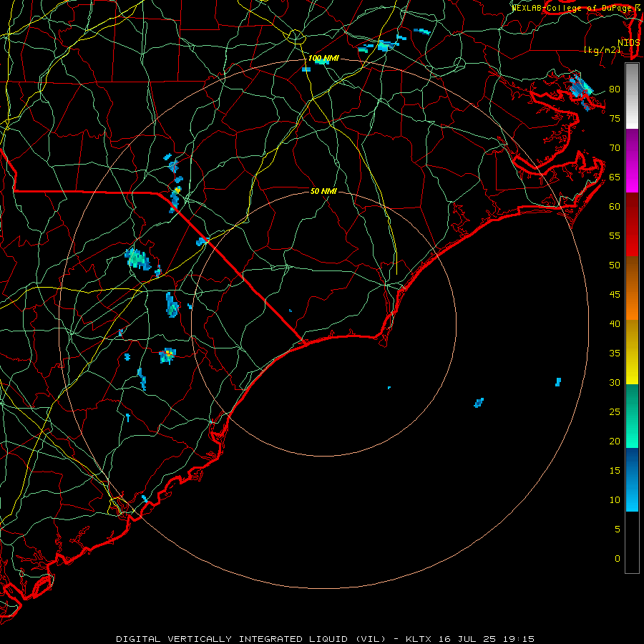644x644 pixels.
Task: Click the 65 value on the color scale
Action: [615, 177]
